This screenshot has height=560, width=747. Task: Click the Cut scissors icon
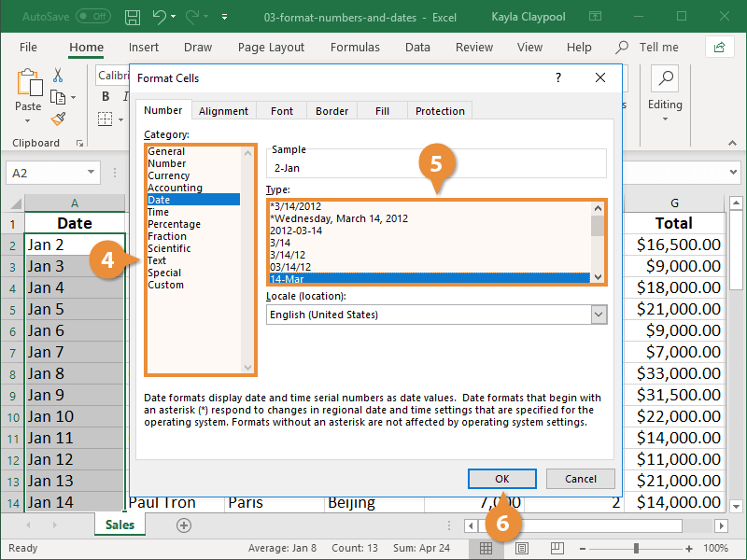[58, 75]
